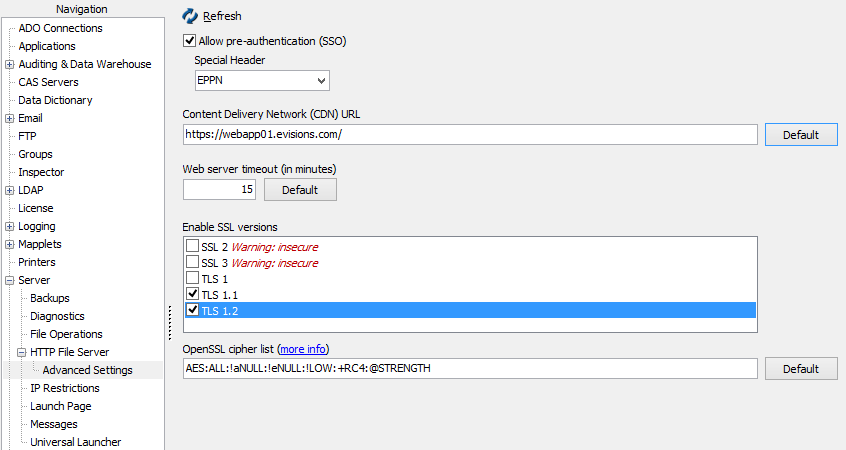Click the Web server timeout field
This screenshot has height=450, width=846.
[219, 189]
